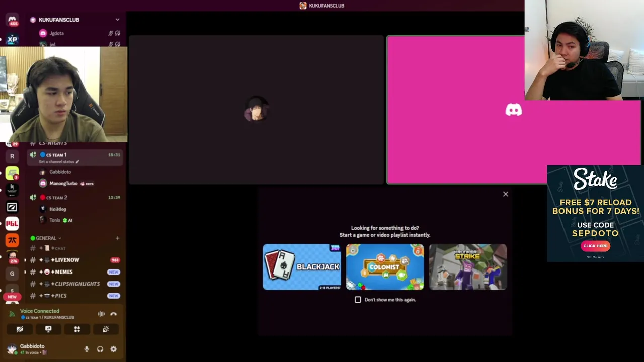This screenshot has width=644, height=362.
Task: Open the CLIPSHIGHLIGHTS text channel
Action: 75,284
